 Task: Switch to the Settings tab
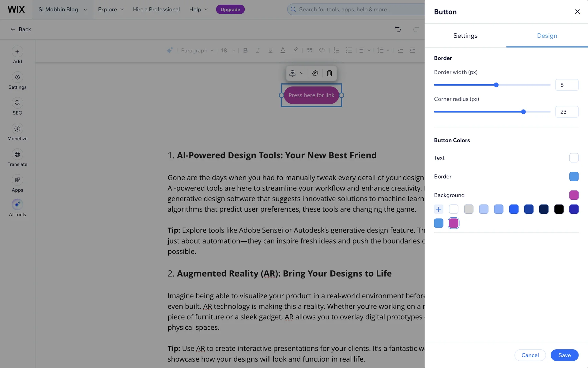(x=465, y=36)
